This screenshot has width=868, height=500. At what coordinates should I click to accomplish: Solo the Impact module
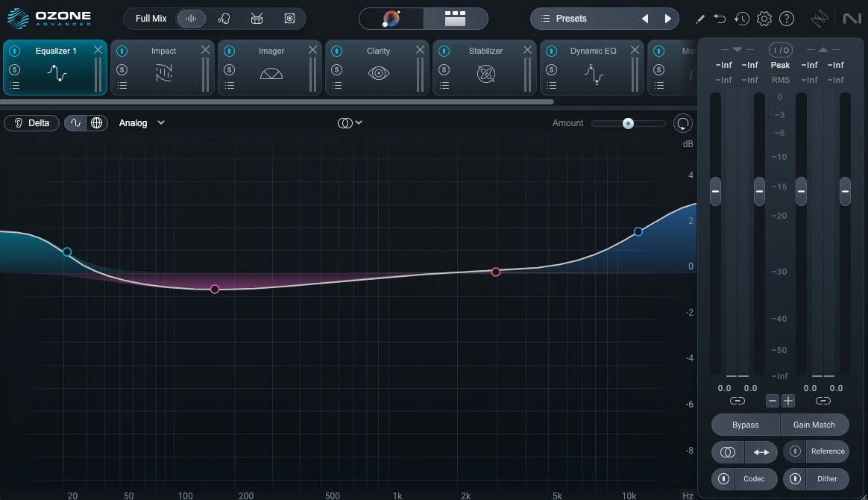coord(122,69)
